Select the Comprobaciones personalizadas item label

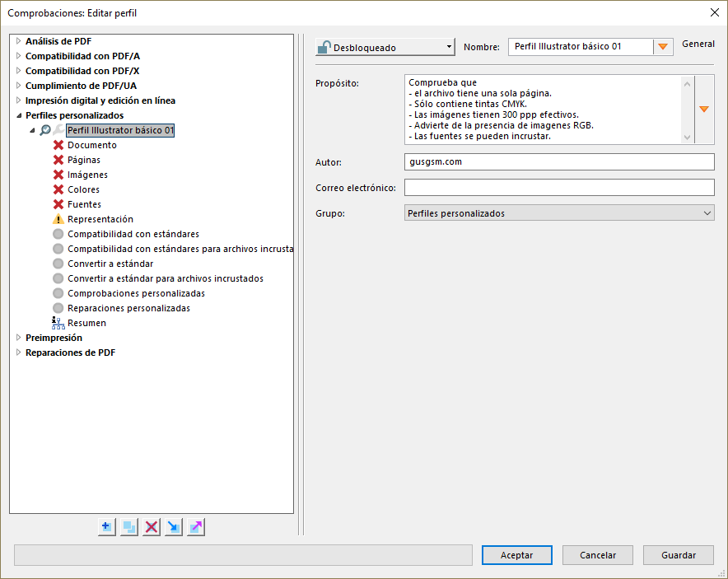click(x=136, y=293)
